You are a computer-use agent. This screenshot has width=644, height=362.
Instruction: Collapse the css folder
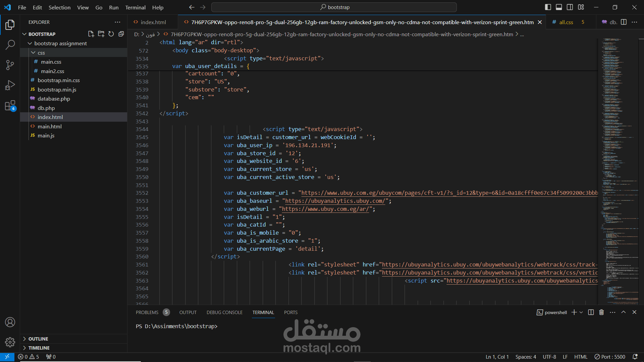pyautogui.click(x=33, y=53)
